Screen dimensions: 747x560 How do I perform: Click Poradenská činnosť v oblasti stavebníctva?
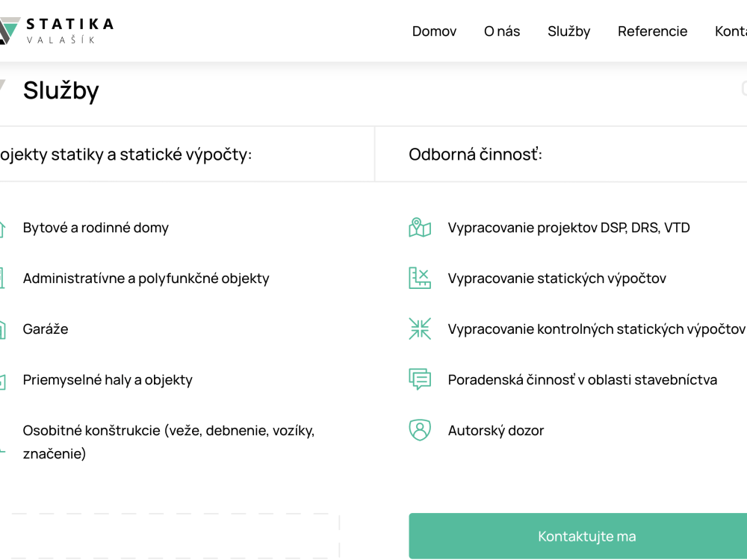pyautogui.click(x=582, y=379)
